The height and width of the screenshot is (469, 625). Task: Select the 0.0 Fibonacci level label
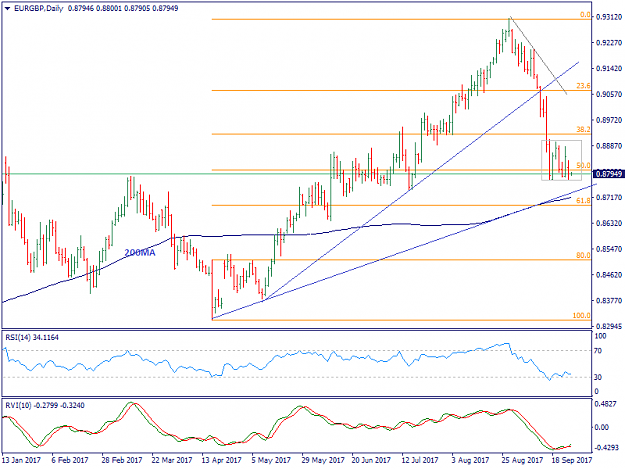tap(585, 15)
